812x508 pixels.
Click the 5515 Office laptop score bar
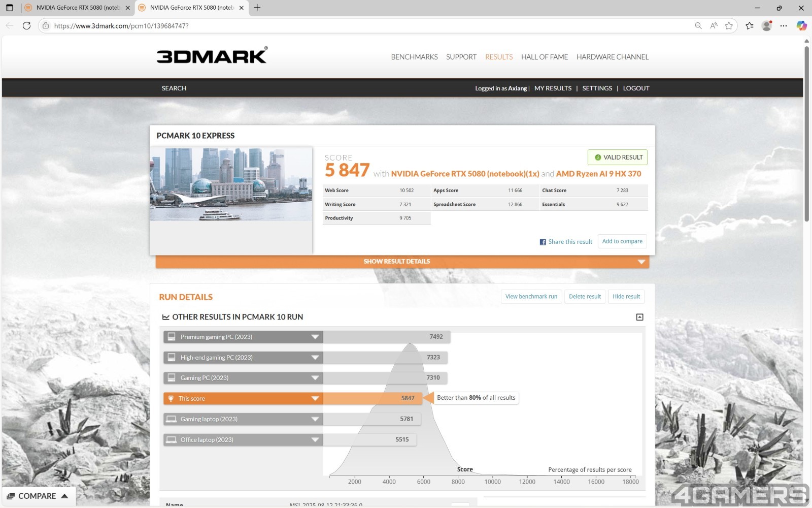tap(369, 439)
